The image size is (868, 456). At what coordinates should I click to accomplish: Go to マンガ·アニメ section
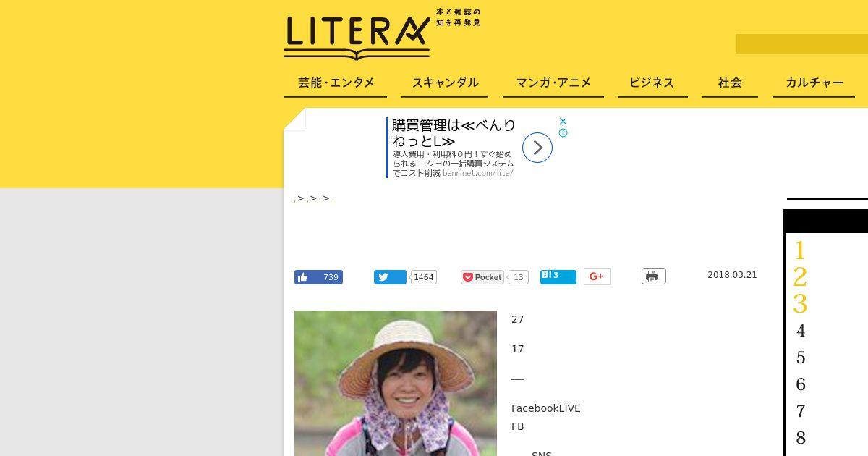(x=553, y=83)
